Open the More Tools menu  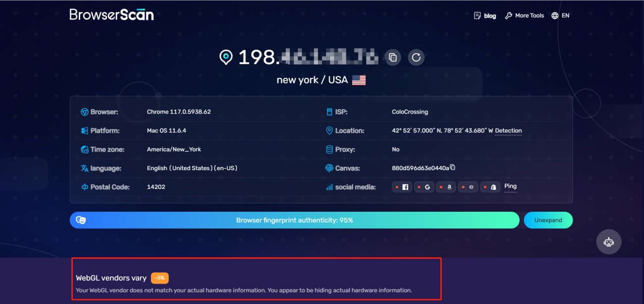point(524,16)
